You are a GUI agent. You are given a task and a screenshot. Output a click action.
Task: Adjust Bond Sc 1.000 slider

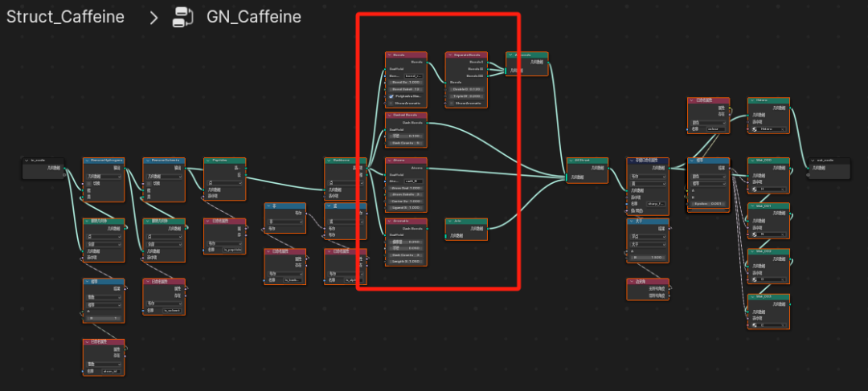[407, 83]
